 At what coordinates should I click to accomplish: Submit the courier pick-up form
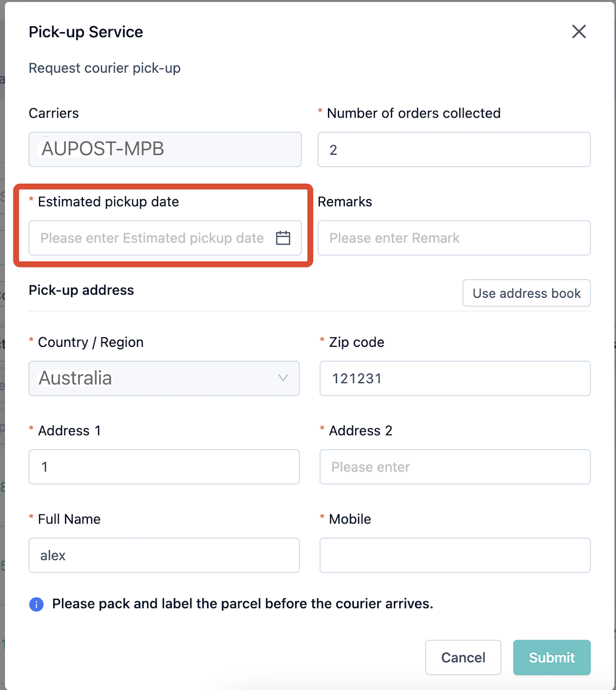pos(552,657)
